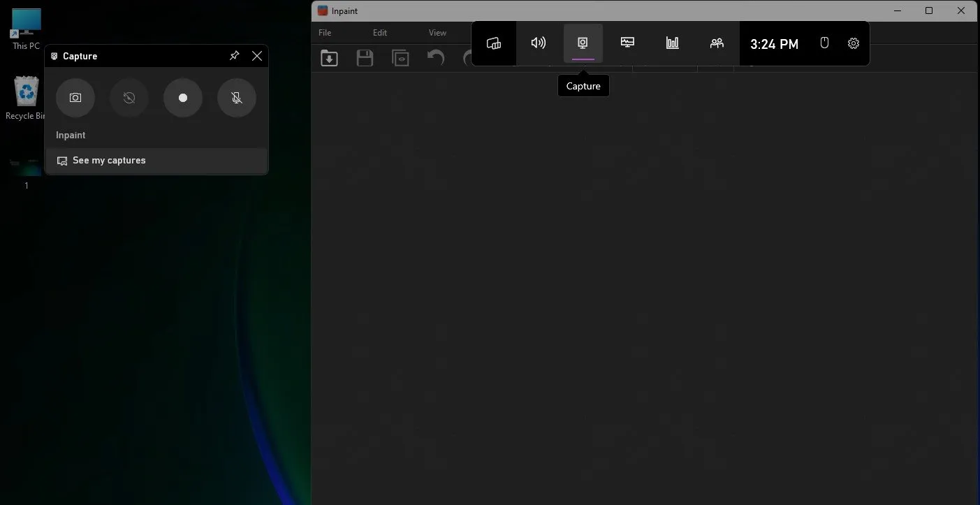Viewport: 980px width, 505px height.
Task: Start recording with the record button
Action: [x=183, y=98]
